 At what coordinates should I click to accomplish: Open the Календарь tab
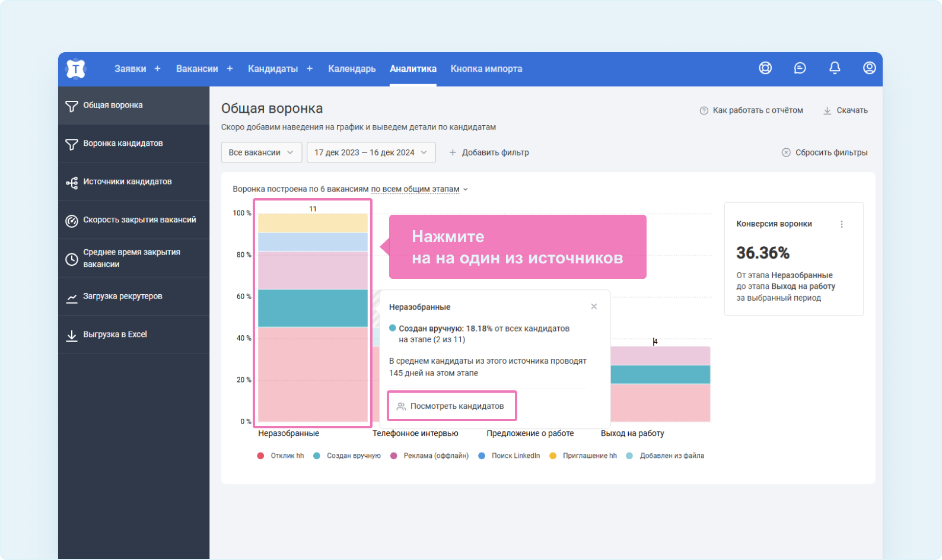coord(352,69)
